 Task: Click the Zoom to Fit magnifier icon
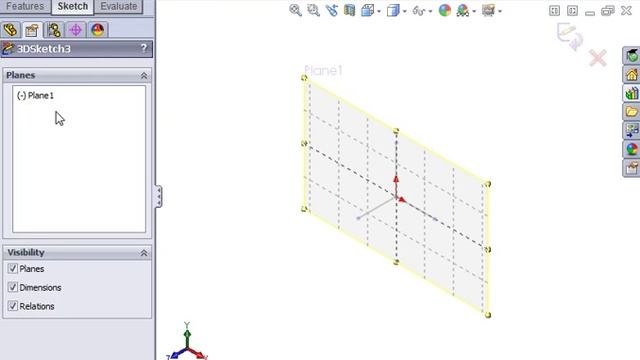[295, 10]
